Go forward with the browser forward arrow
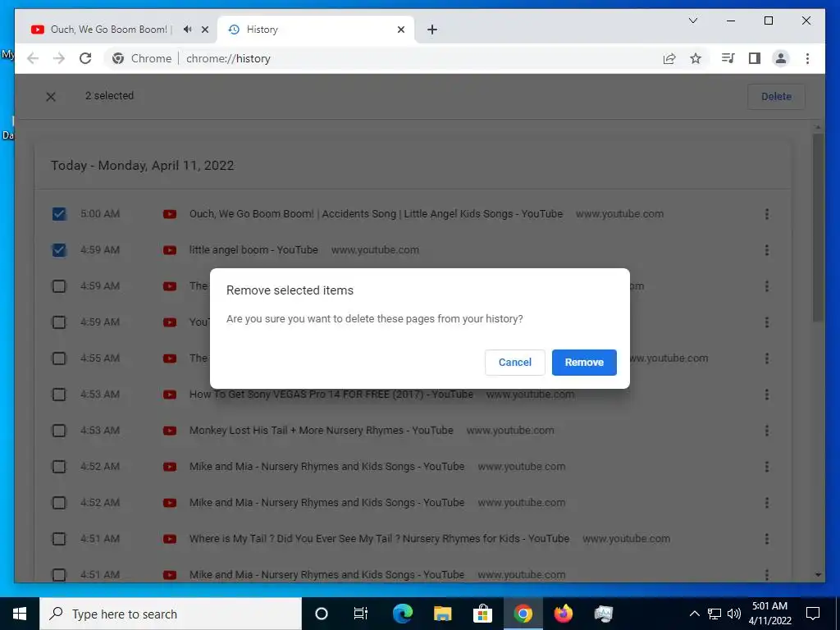 click(59, 58)
